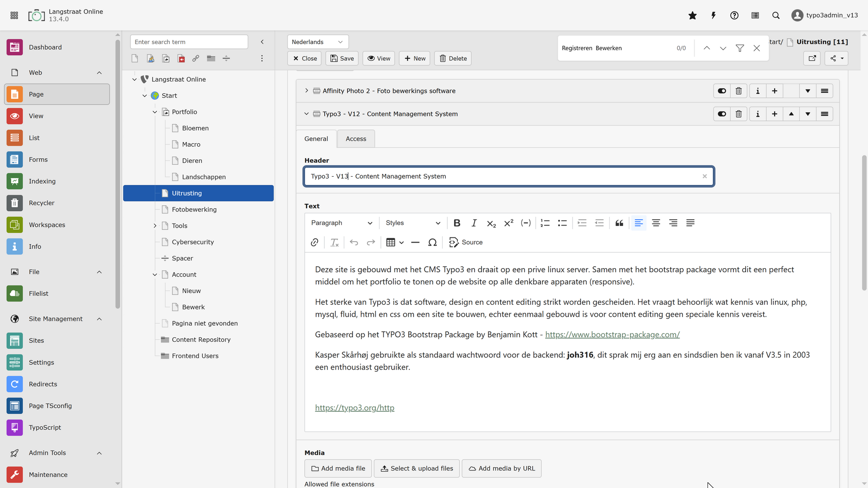Clear cache using the lightning bolt icon
The width and height of the screenshot is (868, 488).
click(713, 15)
